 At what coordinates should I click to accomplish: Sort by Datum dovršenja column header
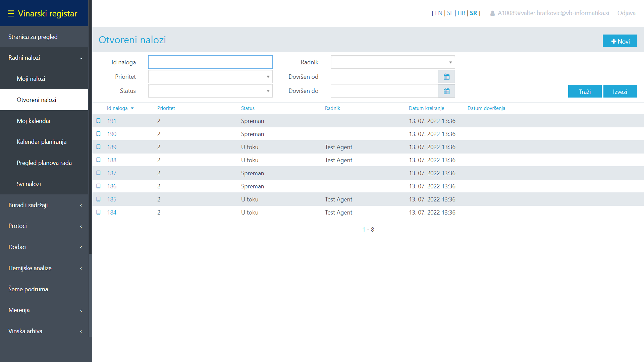click(x=486, y=108)
